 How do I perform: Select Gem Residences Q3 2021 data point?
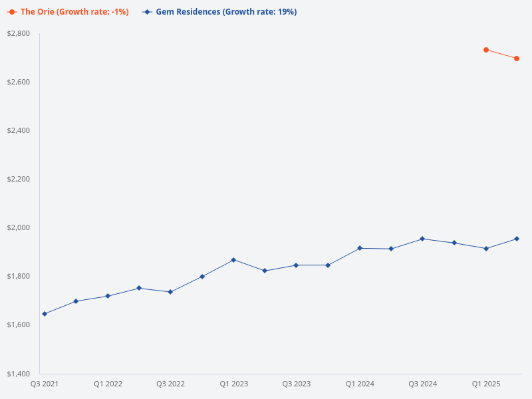[x=45, y=314]
